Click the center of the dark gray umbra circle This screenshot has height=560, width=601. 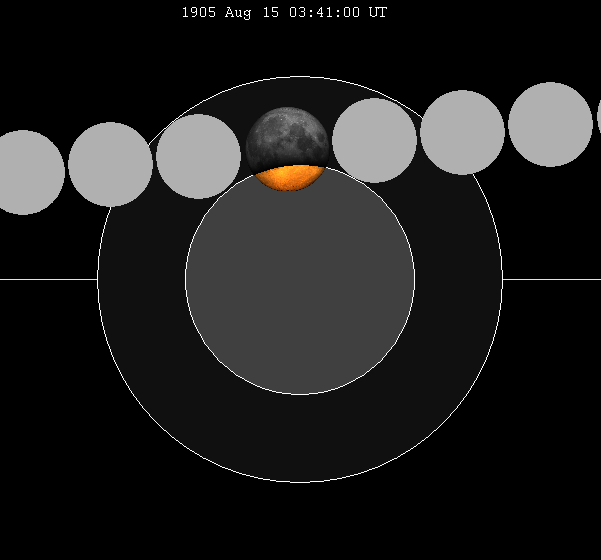click(x=300, y=280)
